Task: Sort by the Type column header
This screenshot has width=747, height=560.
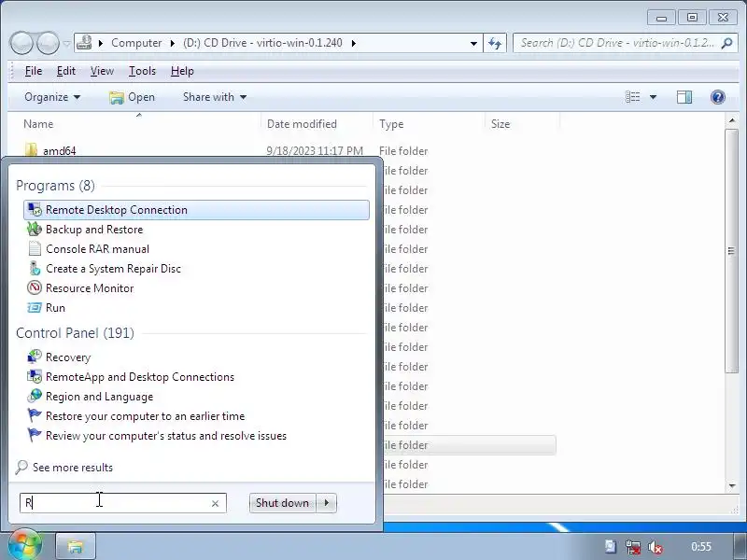Action: pyautogui.click(x=429, y=124)
